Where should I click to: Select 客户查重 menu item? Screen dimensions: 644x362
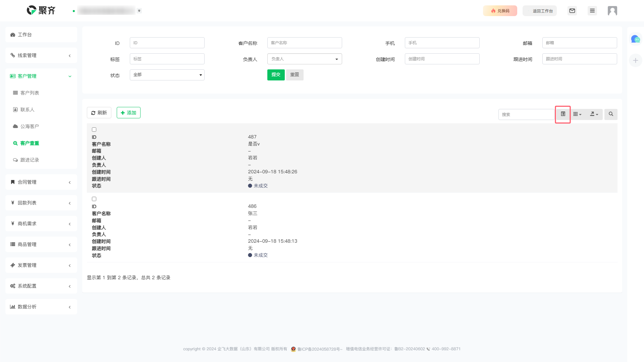[41, 143]
